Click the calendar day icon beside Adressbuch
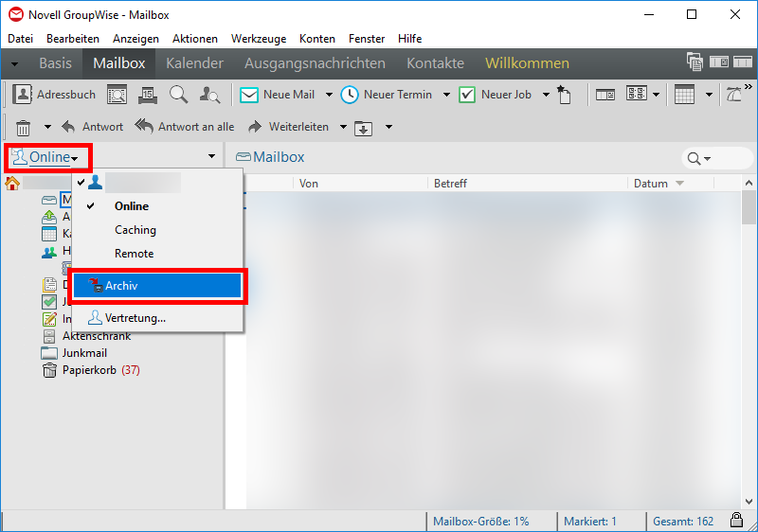 click(x=148, y=95)
